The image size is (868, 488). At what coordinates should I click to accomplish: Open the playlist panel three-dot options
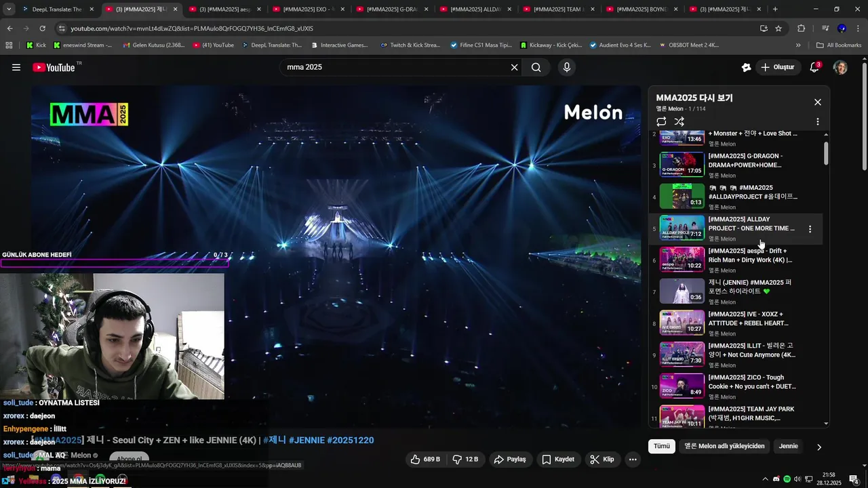tap(818, 122)
